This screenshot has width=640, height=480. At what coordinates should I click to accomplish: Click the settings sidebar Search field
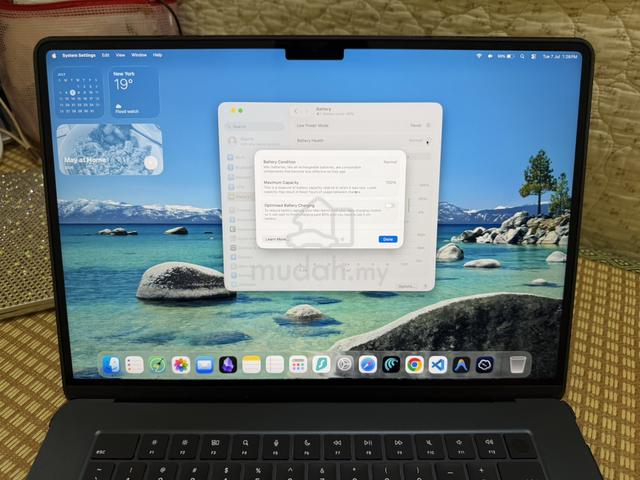click(x=255, y=127)
